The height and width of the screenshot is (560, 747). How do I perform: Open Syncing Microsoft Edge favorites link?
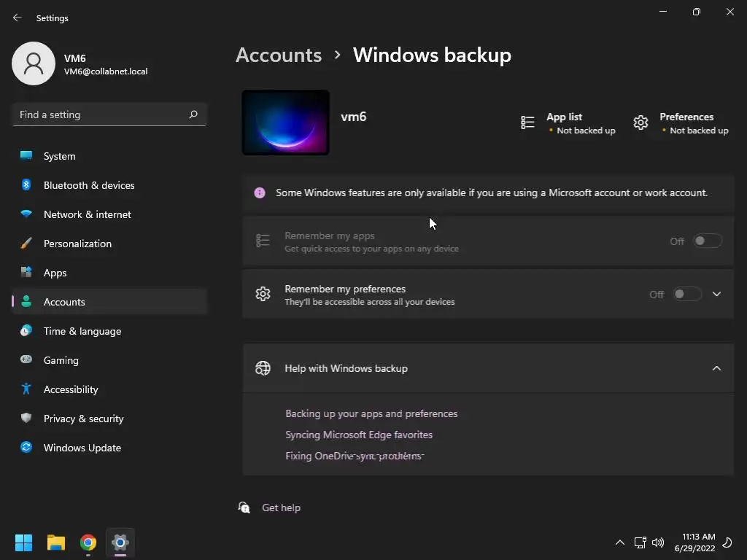pos(359,435)
